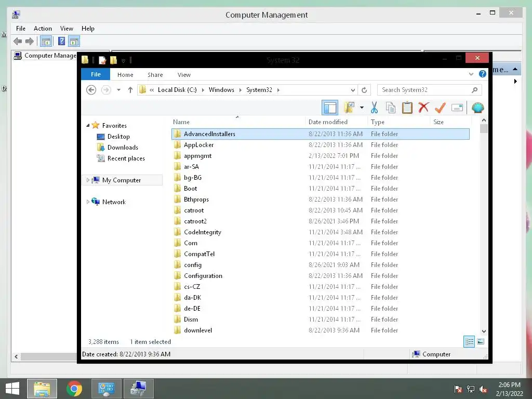Sort by the Type column header

click(399, 122)
